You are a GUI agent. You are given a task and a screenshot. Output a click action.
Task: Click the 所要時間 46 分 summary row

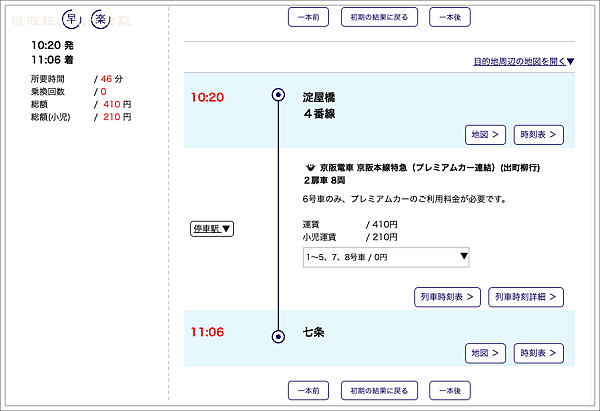click(x=77, y=79)
